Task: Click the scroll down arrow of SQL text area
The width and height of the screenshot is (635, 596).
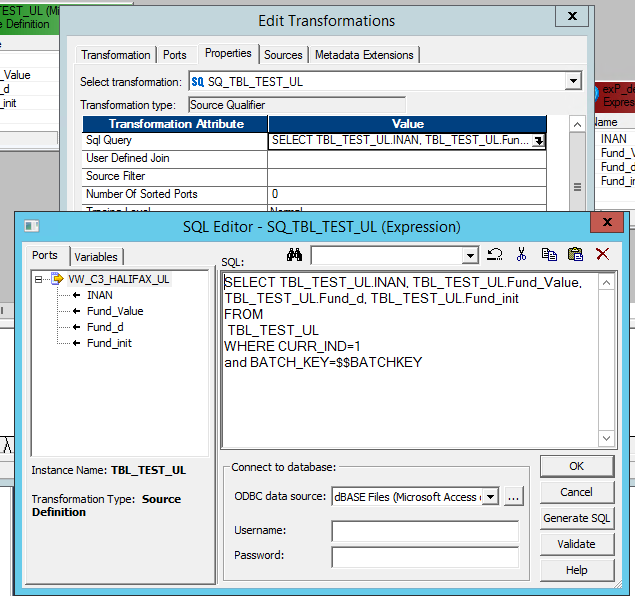Action: tap(606, 438)
